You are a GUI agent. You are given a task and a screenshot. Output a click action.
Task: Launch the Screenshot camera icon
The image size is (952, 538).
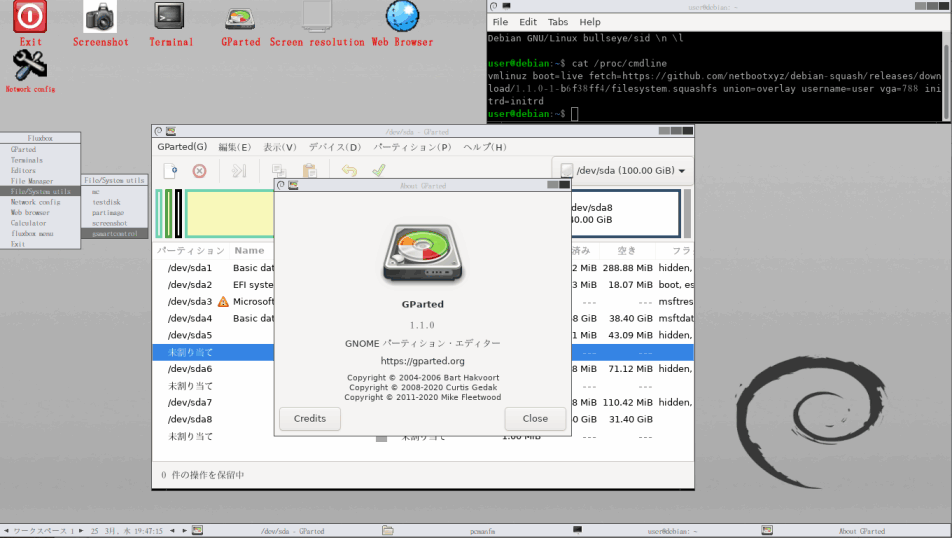(100, 17)
